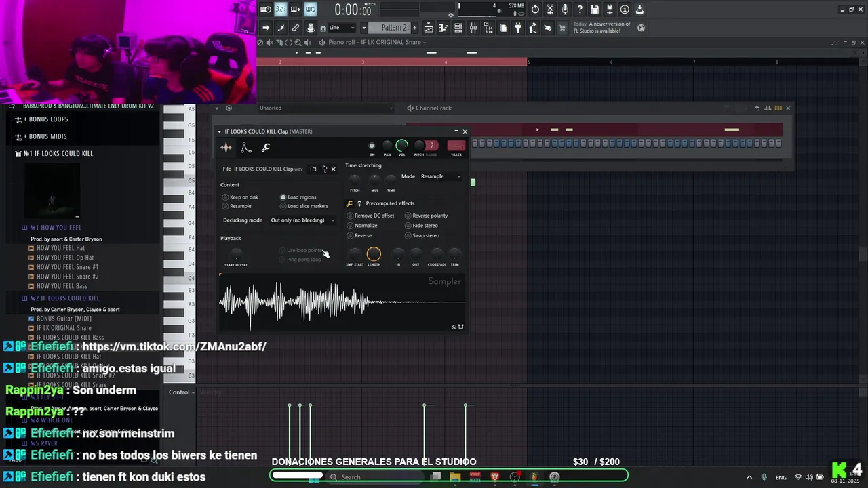Switch to the sample waveform settings tab

[x=226, y=148]
